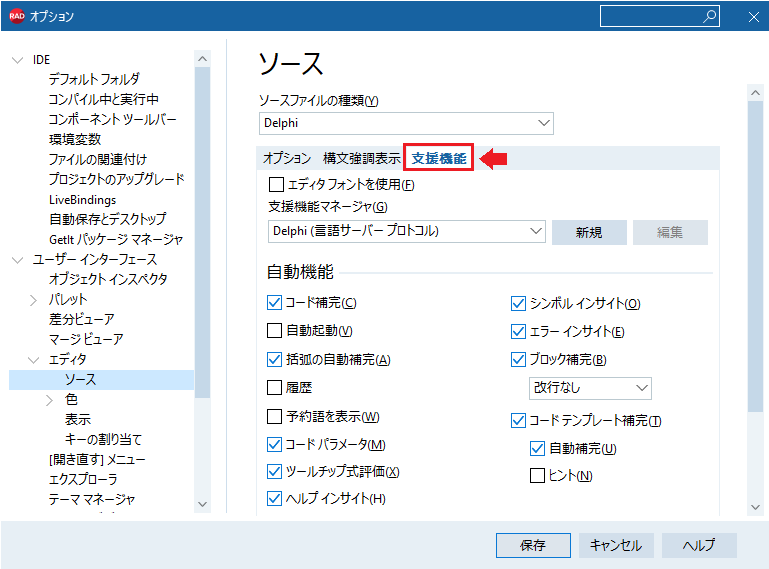Click tree scrollbar down arrow
The height and width of the screenshot is (569, 769).
point(203,504)
